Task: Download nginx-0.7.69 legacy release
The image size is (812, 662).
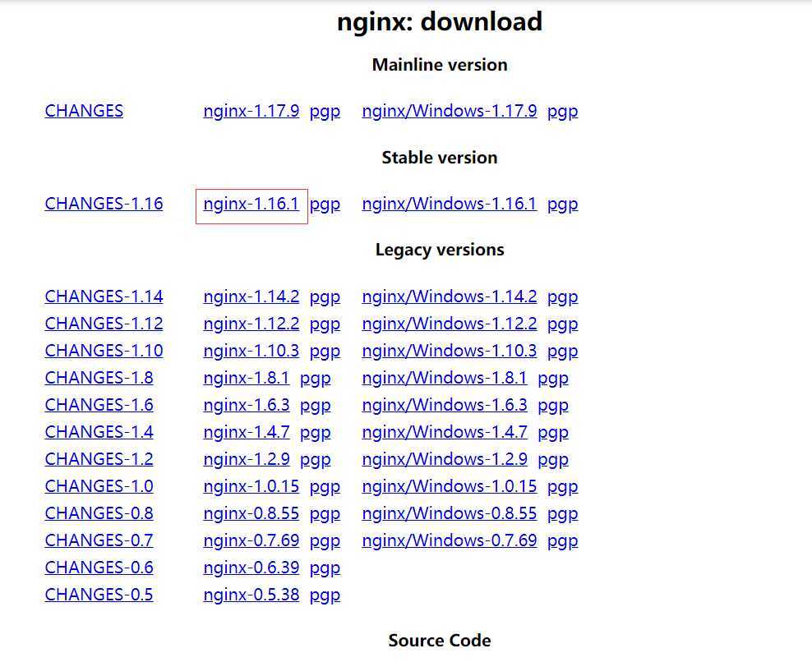Action: tap(251, 540)
